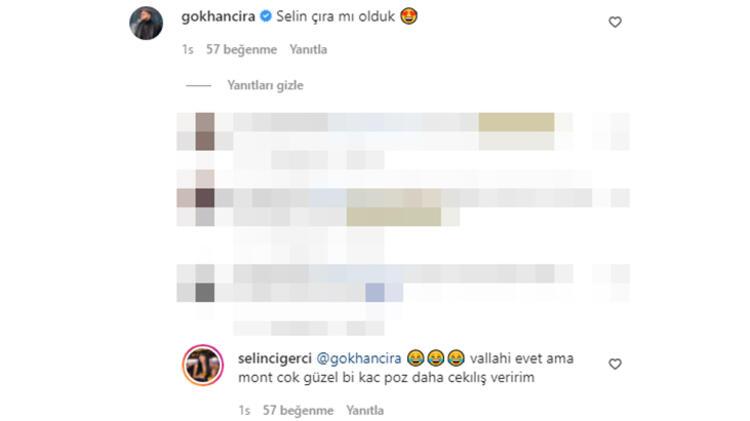Click the dash line beside Yanıtları gizle
The height and width of the screenshot is (421, 750).
(x=199, y=86)
